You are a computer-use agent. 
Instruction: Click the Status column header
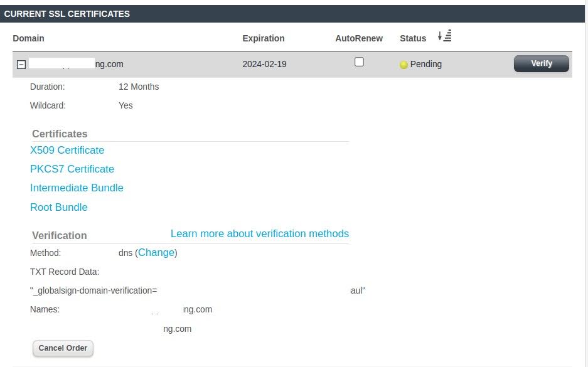coord(412,38)
